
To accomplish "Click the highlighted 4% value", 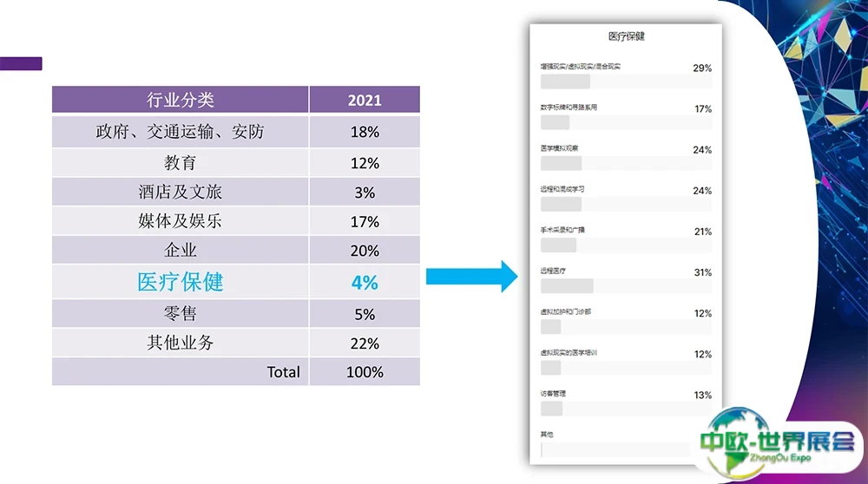I will (x=365, y=282).
